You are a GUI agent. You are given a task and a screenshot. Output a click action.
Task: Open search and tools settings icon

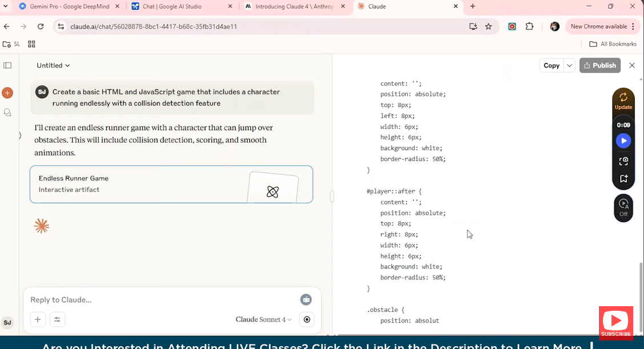click(57, 319)
